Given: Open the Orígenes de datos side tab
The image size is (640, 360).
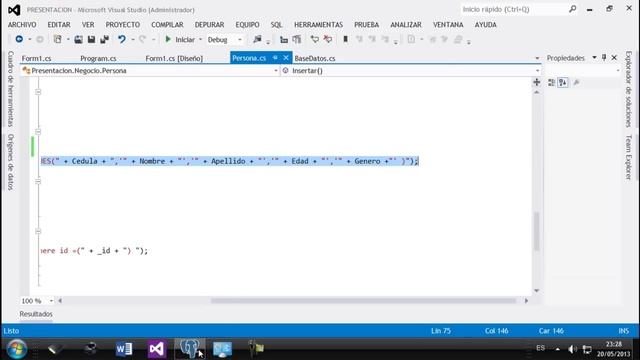Looking at the screenshot, I should (x=11, y=162).
